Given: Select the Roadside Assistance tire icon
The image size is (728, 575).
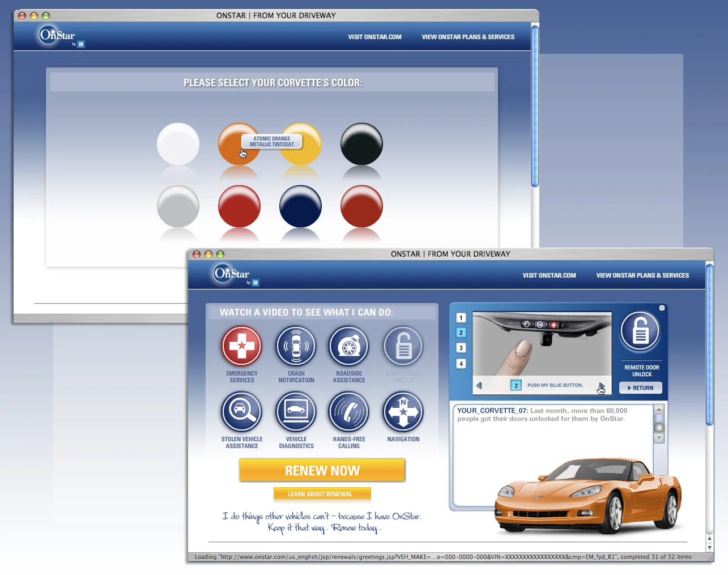Looking at the screenshot, I should 349,346.
